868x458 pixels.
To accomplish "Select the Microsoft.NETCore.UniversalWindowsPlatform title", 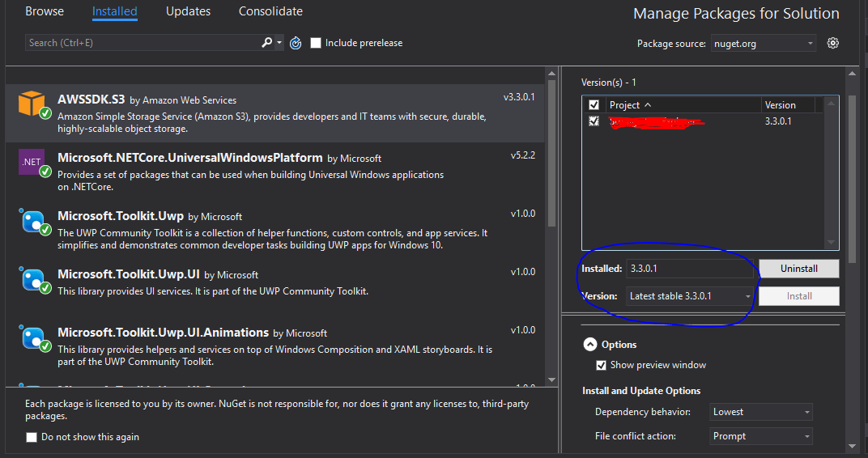I will (189, 158).
